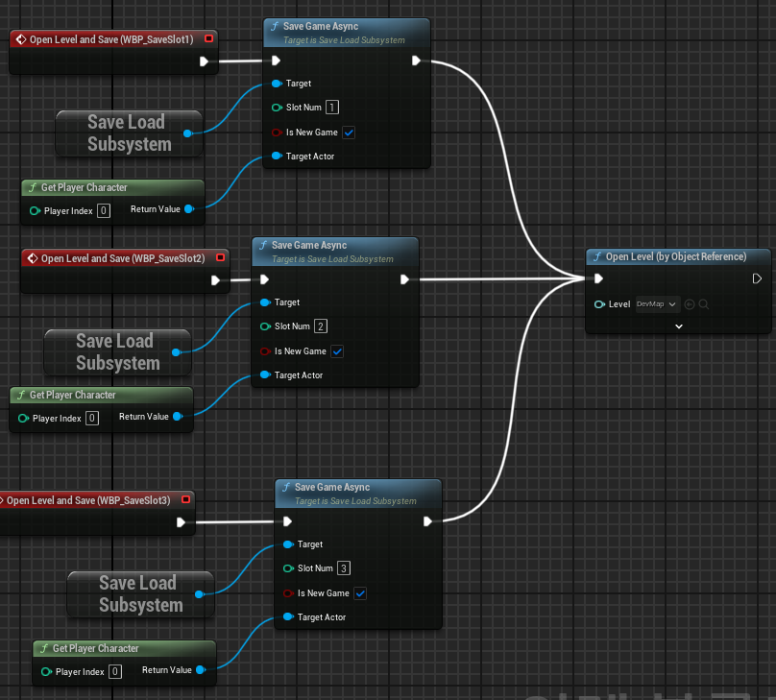Open the Level DevMap dropdown
The height and width of the screenshot is (700, 776).
pyautogui.click(x=657, y=304)
